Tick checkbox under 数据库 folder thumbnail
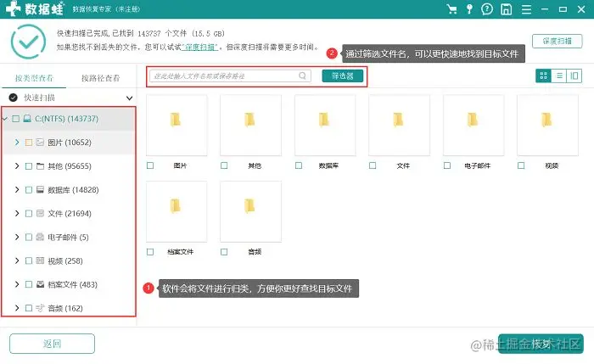Image resolution: width=594 pixels, height=364 pixels. click(x=299, y=165)
